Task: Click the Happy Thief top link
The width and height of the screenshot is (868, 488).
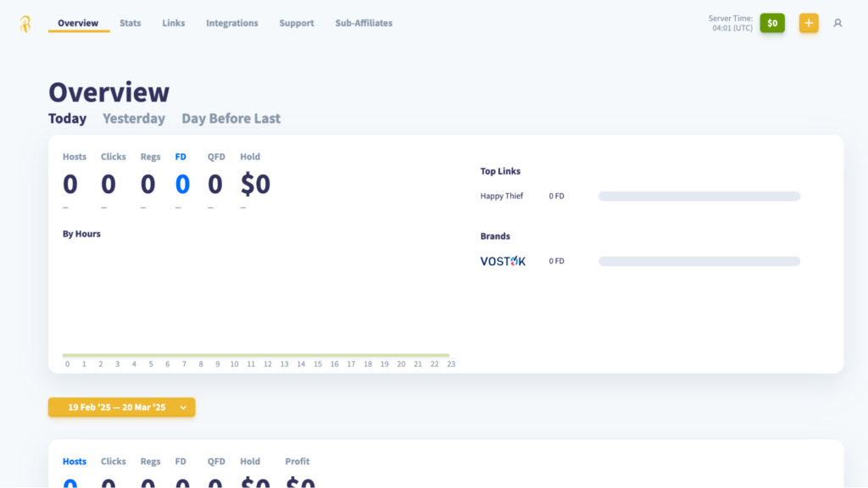Action: [x=502, y=196]
